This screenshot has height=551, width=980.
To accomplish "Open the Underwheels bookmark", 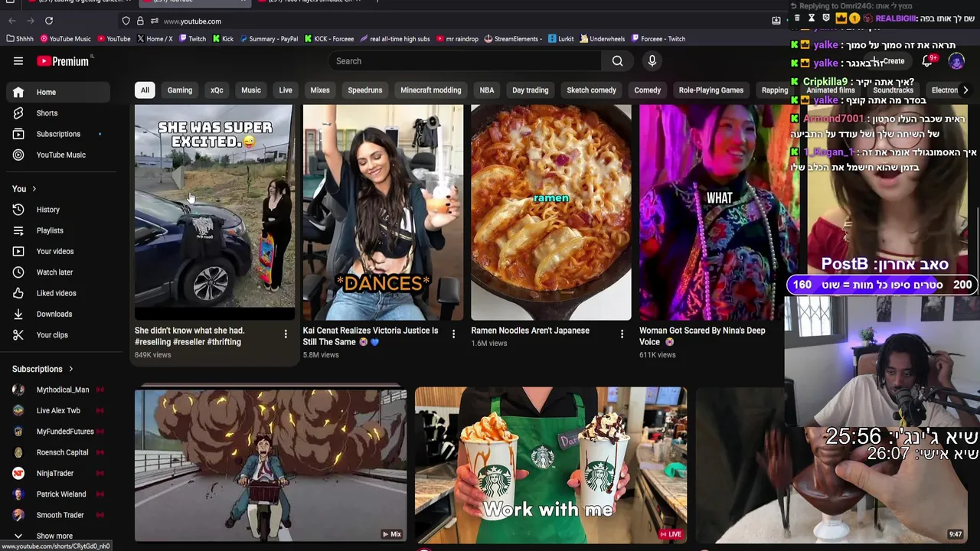I will 603,39.
